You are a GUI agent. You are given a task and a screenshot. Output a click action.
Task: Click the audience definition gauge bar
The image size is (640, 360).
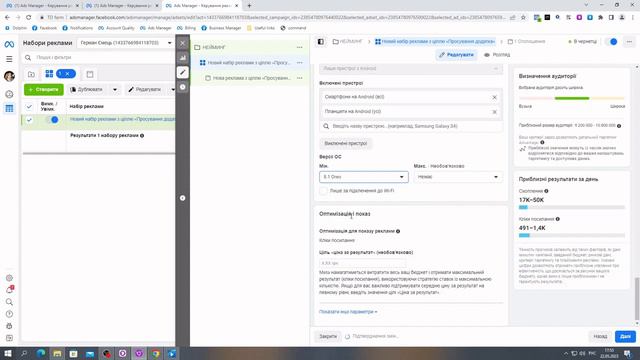[x=572, y=98]
